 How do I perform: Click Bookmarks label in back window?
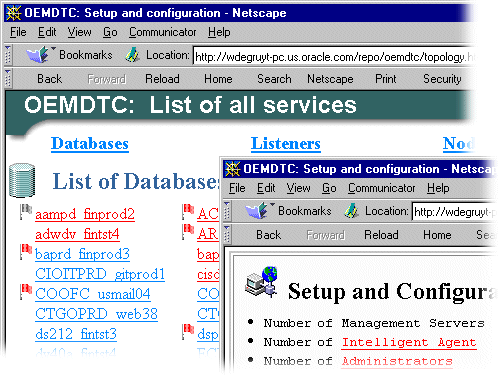click(x=86, y=55)
